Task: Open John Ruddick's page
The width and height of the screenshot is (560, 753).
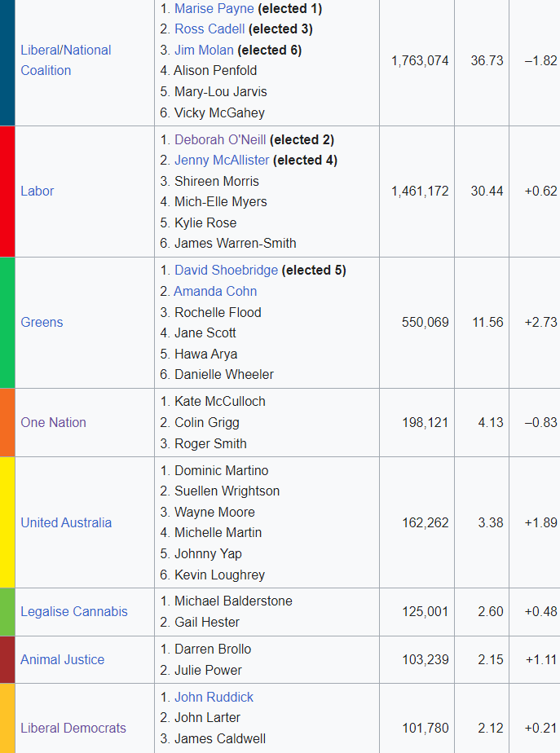Action: point(214,698)
